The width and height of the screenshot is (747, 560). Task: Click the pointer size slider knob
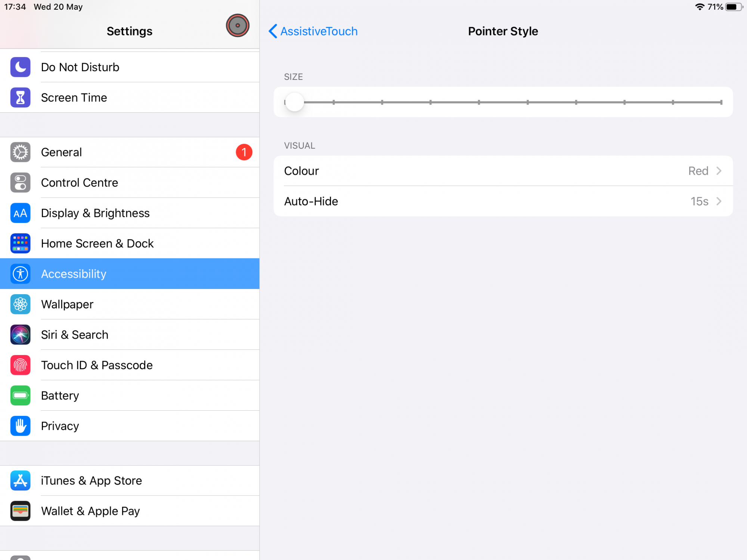(294, 102)
